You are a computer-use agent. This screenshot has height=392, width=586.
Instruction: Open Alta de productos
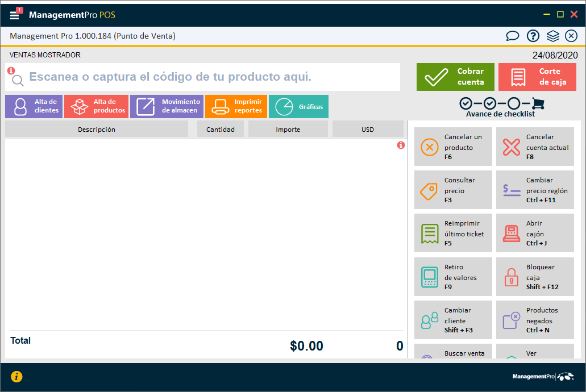tap(97, 106)
